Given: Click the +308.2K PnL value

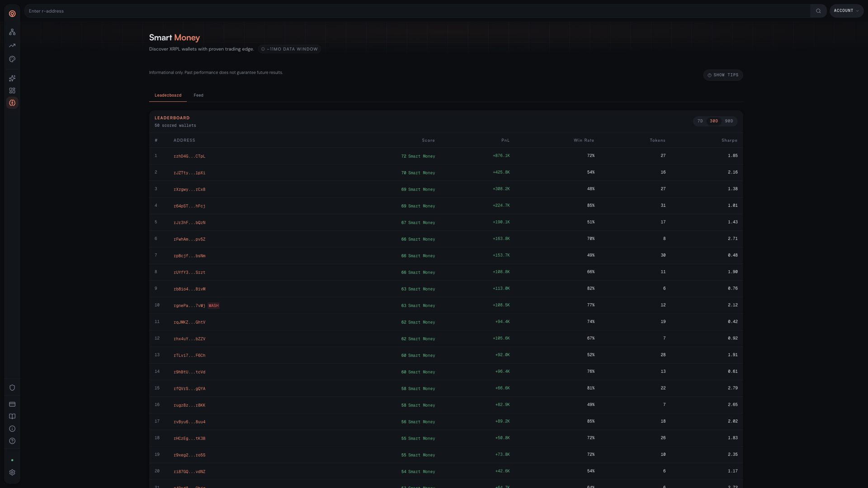Looking at the screenshot, I should pos(501,189).
